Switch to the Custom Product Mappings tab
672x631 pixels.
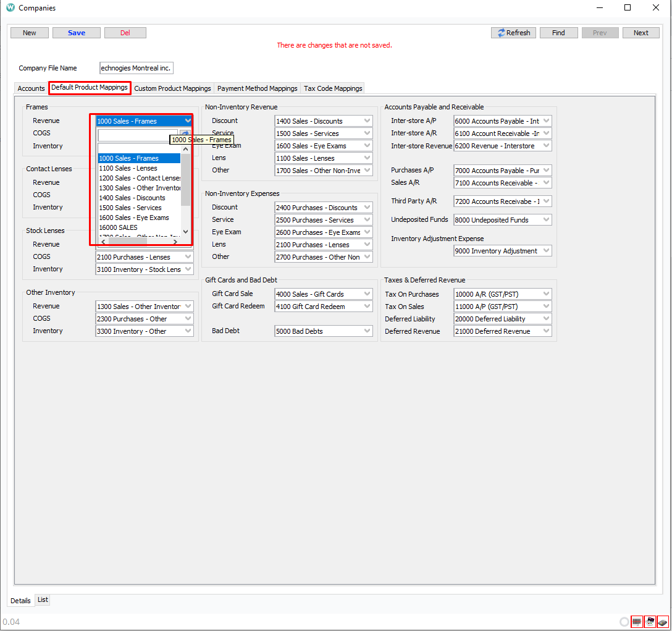point(172,88)
